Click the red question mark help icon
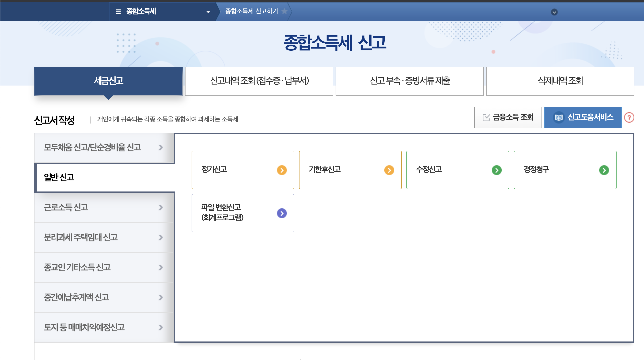Viewport: 644px width, 360px height. tap(629, 117)
